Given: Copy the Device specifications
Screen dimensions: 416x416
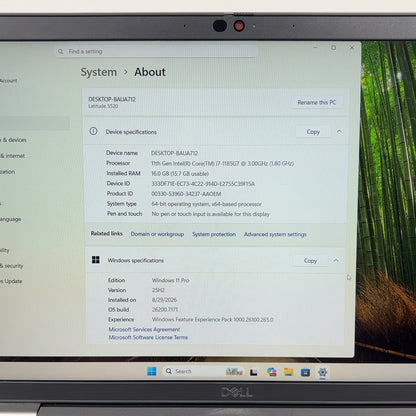Looking at the screenshot, I should [x=313, y=132].
